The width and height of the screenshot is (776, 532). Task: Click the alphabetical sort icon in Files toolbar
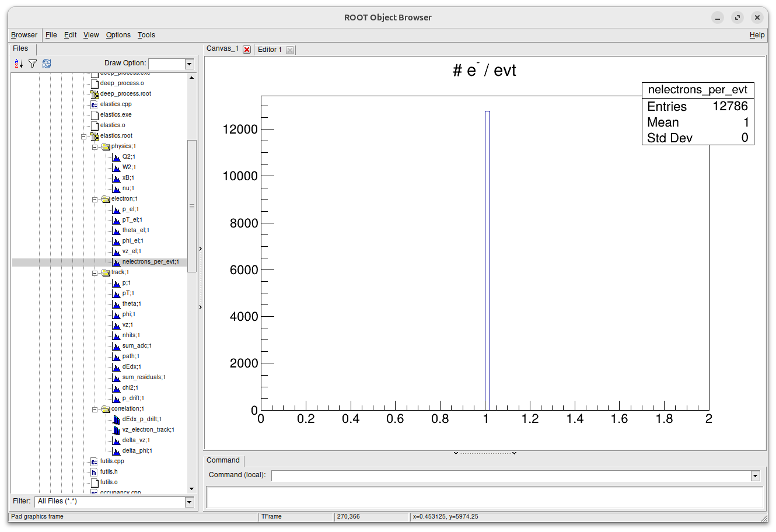click(19, 64)
